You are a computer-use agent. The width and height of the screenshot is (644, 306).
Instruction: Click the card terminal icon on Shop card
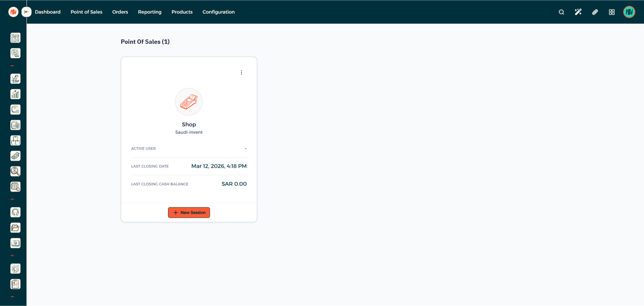pyautogui.click(x=189, y=102)
